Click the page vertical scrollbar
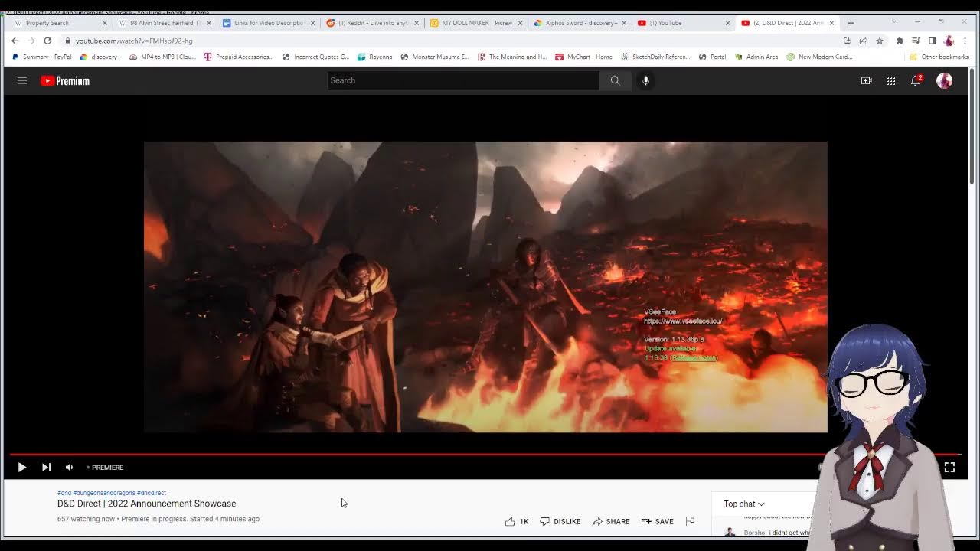 click(973, 126)
